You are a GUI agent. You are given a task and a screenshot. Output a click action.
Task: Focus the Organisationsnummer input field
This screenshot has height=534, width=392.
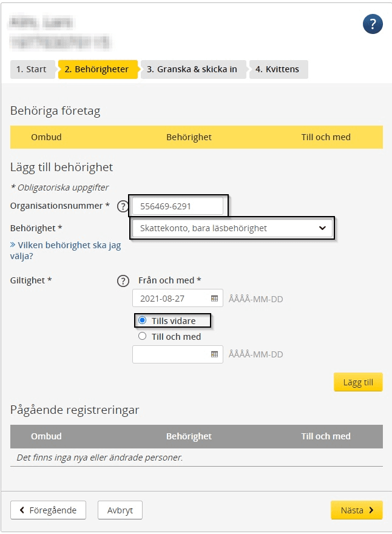coord(178,206)
